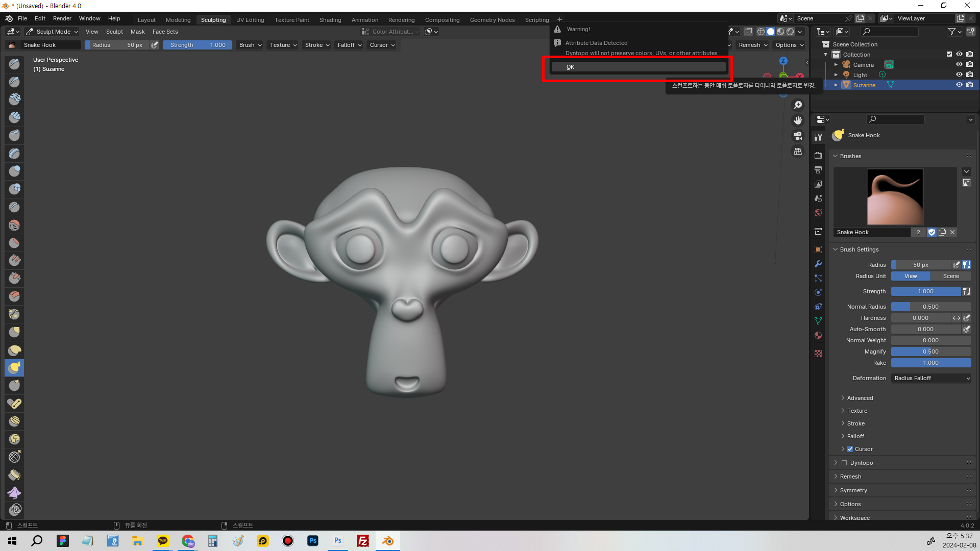Set Radius Unit to Scene
This screenshot has height=551, width=980.
coord(951,276)
